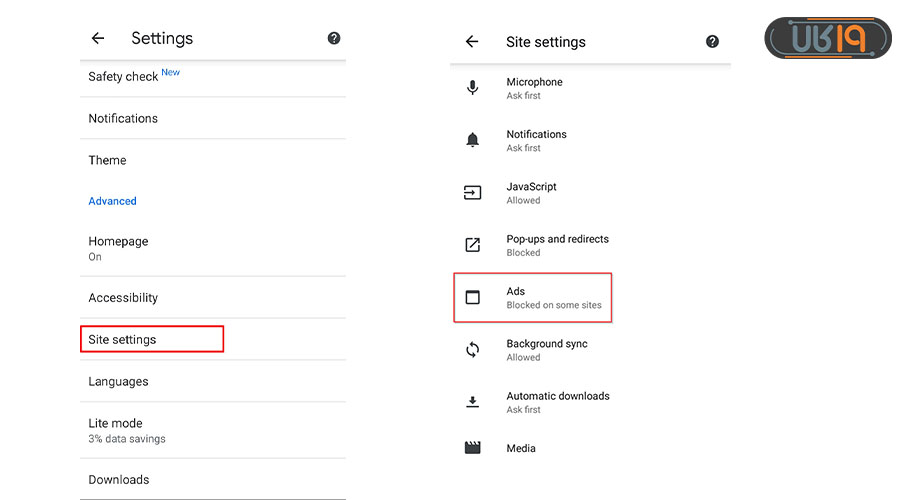Choose the Theme setting

pyautogui.click(x=107, y=160)
